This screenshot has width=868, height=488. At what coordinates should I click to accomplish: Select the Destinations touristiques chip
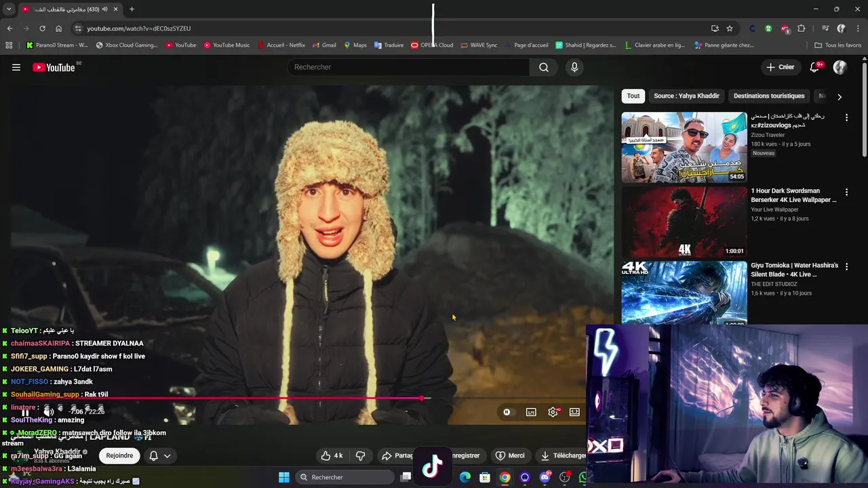[769, 96]
